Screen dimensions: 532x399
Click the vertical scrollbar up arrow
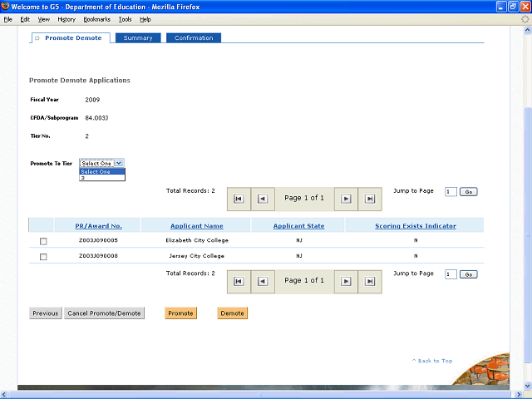[527, 30]
